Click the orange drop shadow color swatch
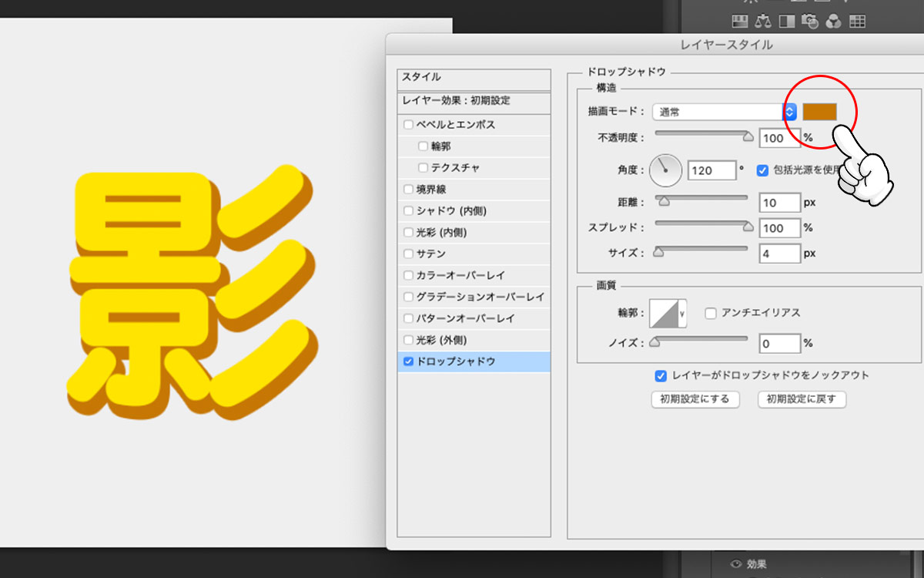The width and height of the screenshot is (924, 578). (819, 112)
